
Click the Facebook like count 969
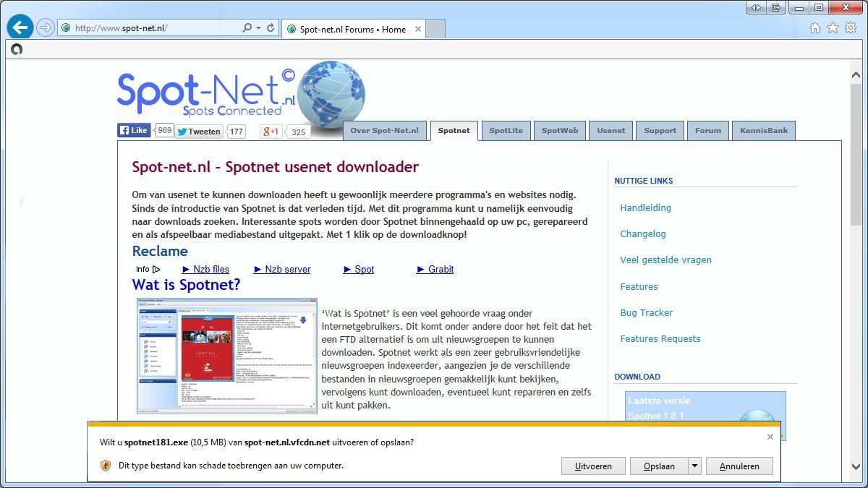pos(164,130)
